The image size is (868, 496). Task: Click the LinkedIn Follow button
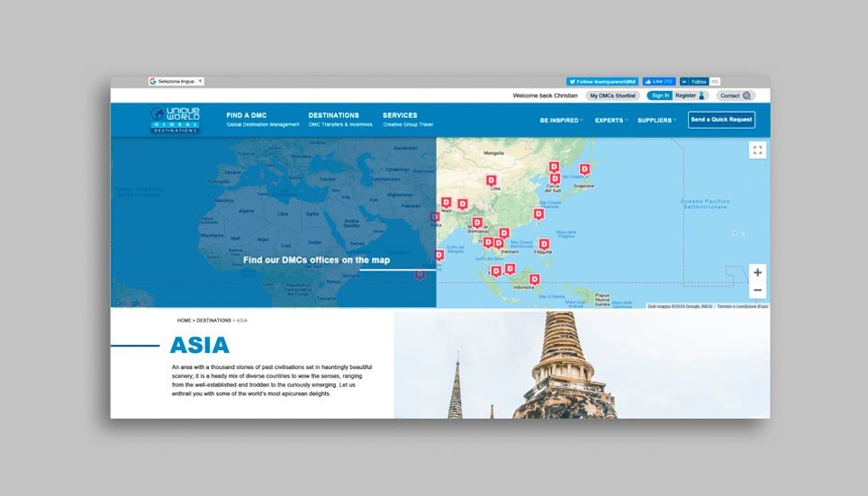tap(694, 81)
